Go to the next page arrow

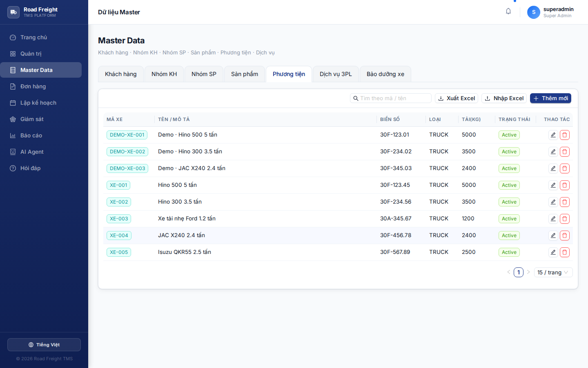[528, 272]
